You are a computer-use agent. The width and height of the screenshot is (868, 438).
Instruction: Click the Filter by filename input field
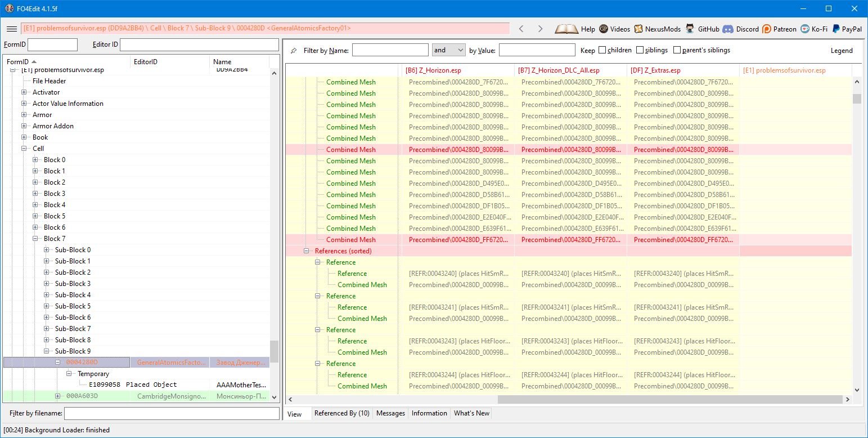pyautogui.click(x=172, y=414)
